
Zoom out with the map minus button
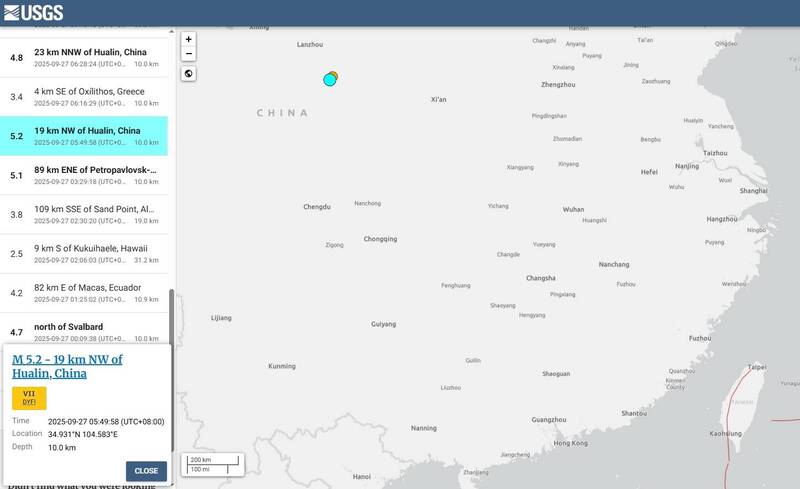[189, 53]
